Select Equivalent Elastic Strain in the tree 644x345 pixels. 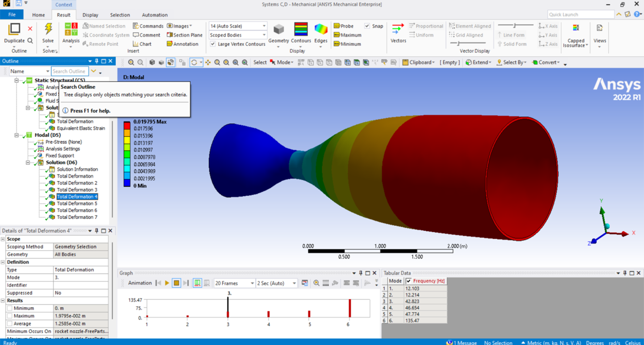[81, 128]
